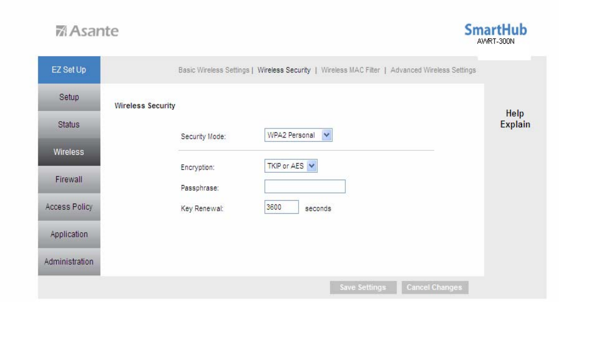Open the Help Explain link
594x364 pixels.
coord(515,119)
